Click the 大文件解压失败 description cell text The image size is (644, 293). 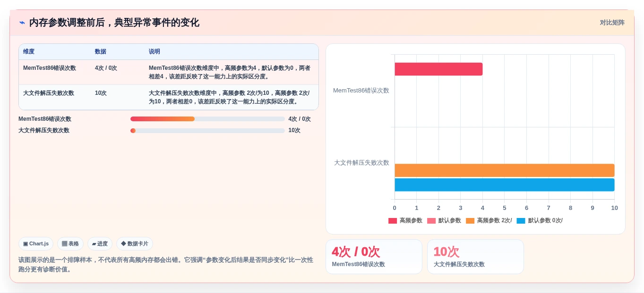pyautogui.click(x=230, y=97)
